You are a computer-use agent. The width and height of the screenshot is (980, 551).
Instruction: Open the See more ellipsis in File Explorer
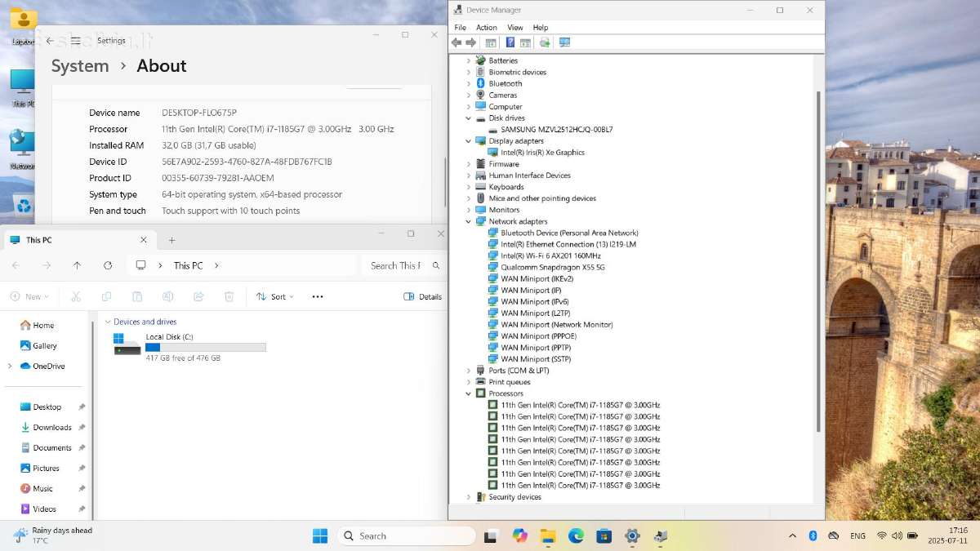(x=318, y=296)
